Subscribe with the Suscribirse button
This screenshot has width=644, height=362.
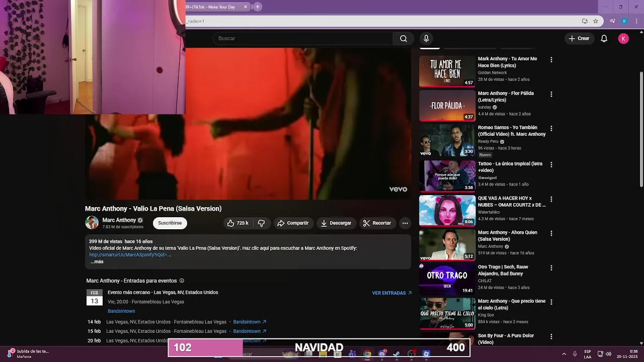pos(170,223)
